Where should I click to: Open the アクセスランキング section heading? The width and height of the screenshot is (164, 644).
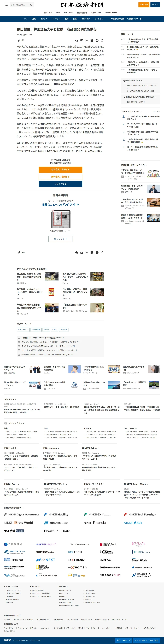131,111
